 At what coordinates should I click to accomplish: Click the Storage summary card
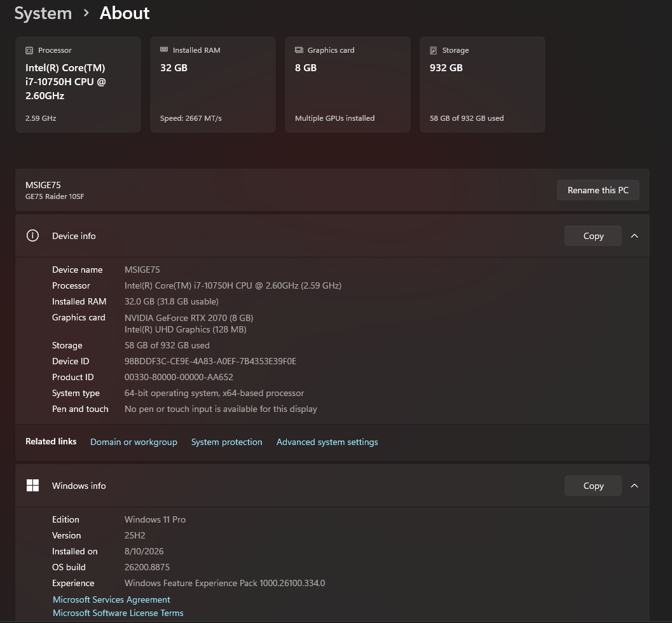(483, 85)
